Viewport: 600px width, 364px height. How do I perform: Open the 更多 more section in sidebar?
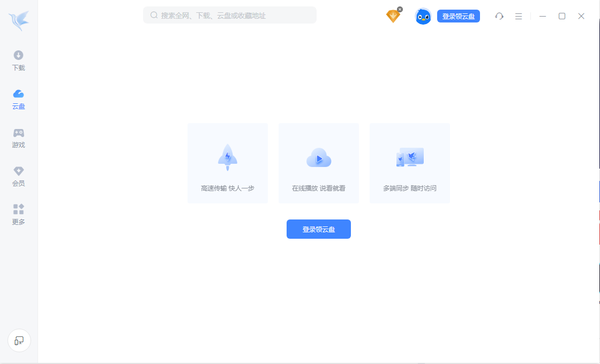pos(18,214)
